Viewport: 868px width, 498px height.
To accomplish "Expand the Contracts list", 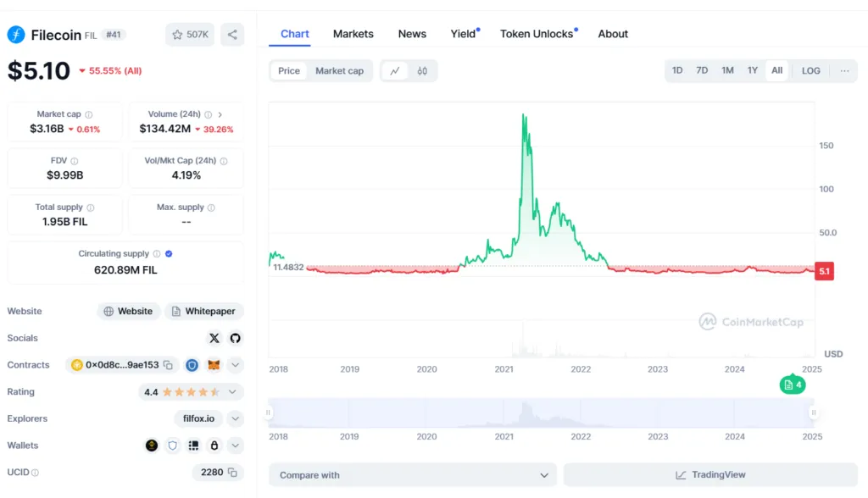I will pyautogui.click(x=235, y=365).
